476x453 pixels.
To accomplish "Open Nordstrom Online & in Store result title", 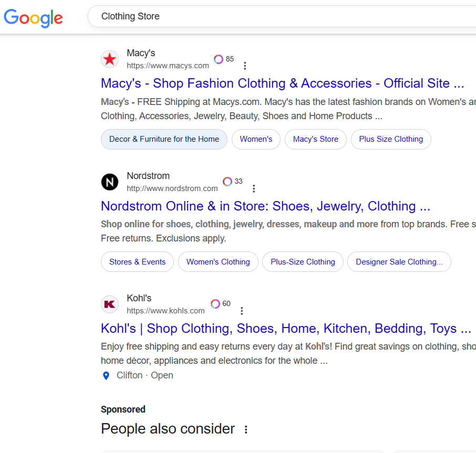I will [x=266, y=206].
